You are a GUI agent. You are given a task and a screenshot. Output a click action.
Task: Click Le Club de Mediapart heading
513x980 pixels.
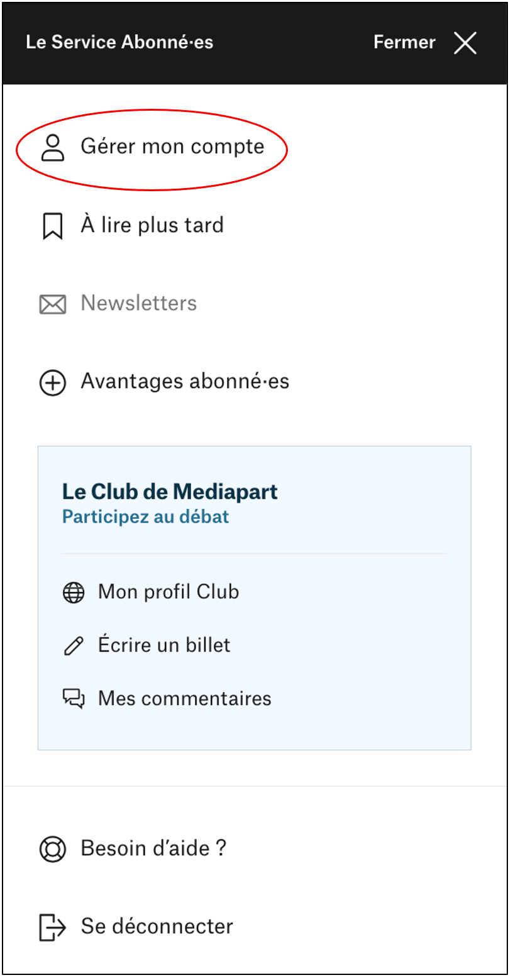tap(170, 491)
